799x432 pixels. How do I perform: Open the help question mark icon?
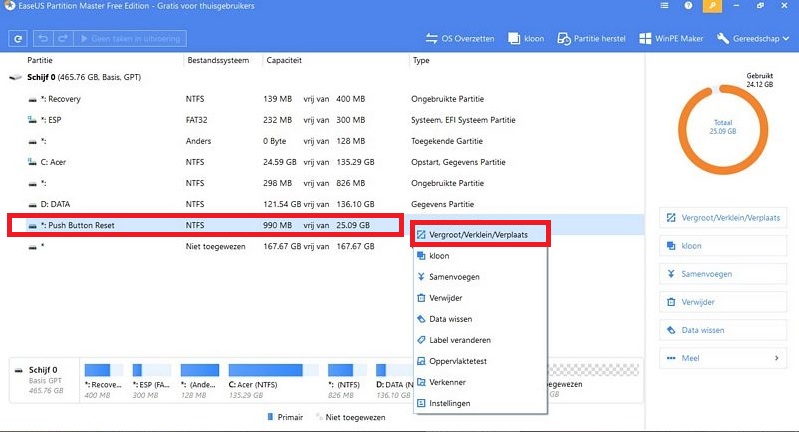click(x=688, y=6)
